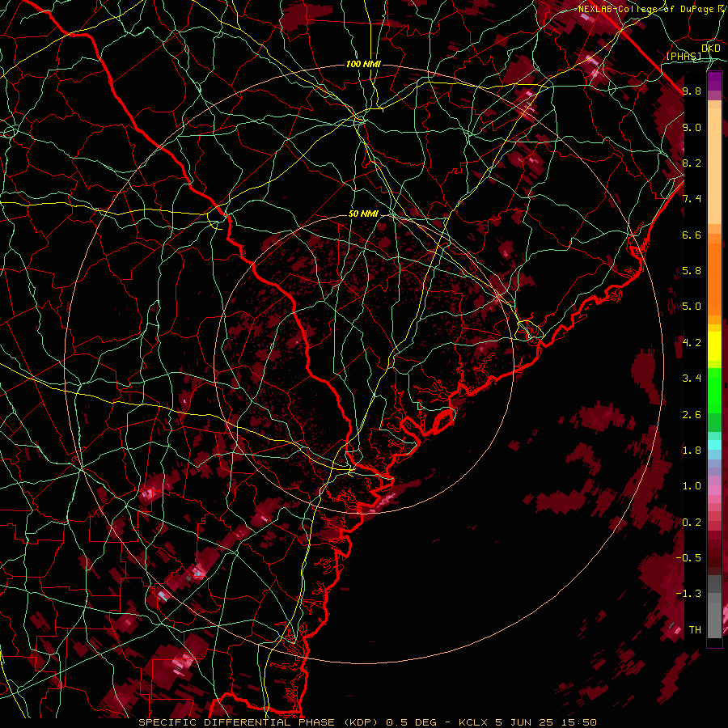This screenshot has width=728, height=728.
Task: Select the gray color bar segment near -1.3
Action: pyautogui.click(x=714, y=598)
